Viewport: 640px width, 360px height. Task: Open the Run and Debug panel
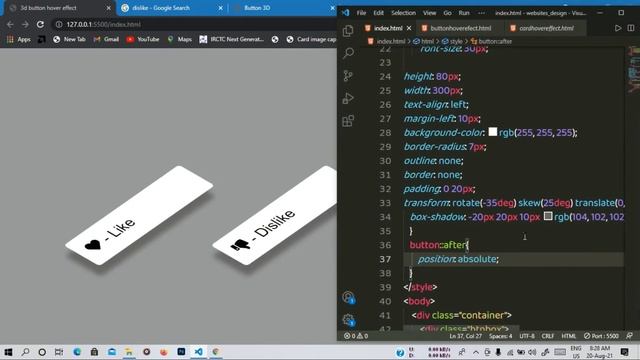348,98
